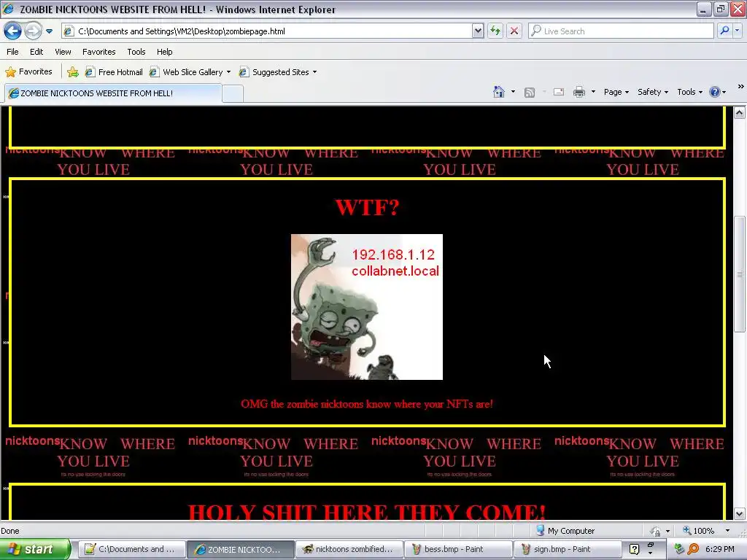Open Suggested Sites link

pyautogui.click(x=274, y=72)
